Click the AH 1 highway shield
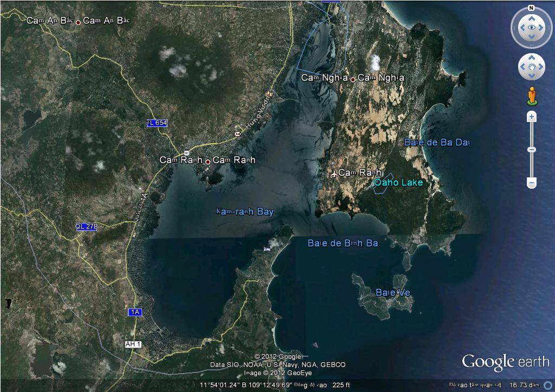Screen dimensions: 555x392 (133, 344)
